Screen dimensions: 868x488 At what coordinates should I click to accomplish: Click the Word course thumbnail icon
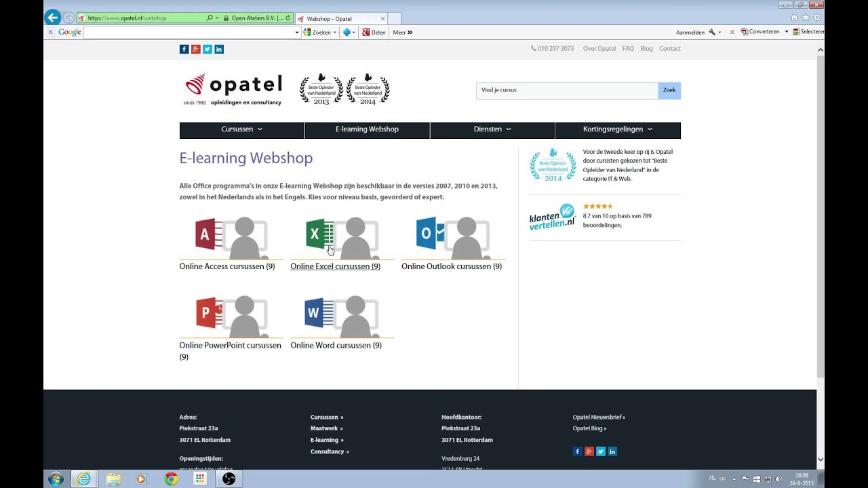coord(342,316)
